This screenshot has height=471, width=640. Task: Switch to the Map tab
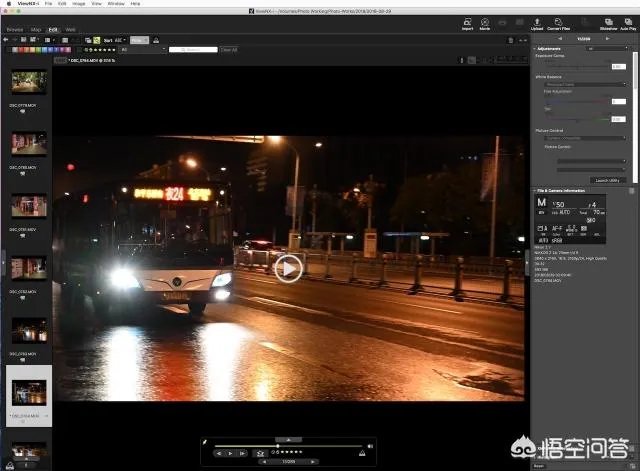click(35, 30)
